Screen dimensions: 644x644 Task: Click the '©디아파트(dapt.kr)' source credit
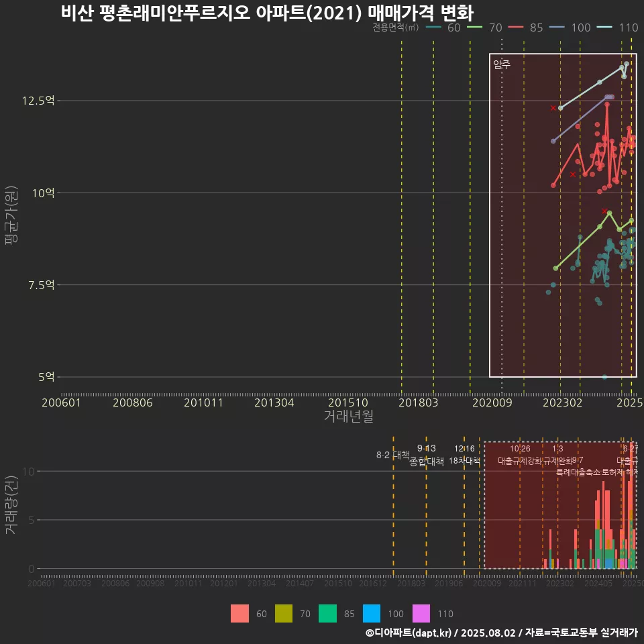pyautogui.click(x=409, y=633)
